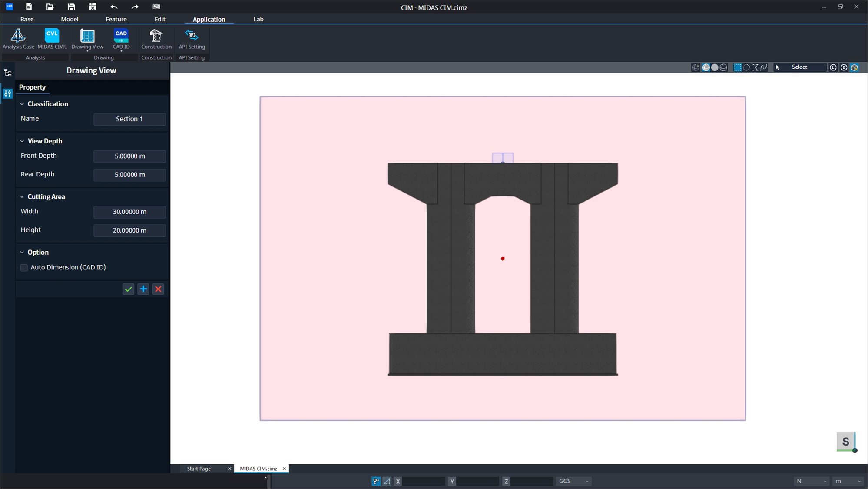Click the Front Depth value field
The image size is (868, 489).
pos(129,156)
